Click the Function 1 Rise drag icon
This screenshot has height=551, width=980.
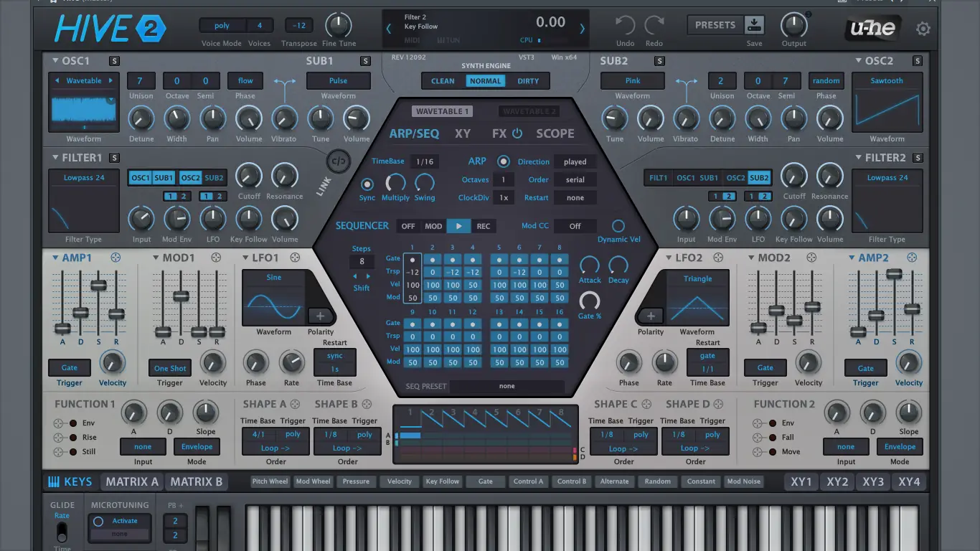pyautogui.click(x=59, y=438)
